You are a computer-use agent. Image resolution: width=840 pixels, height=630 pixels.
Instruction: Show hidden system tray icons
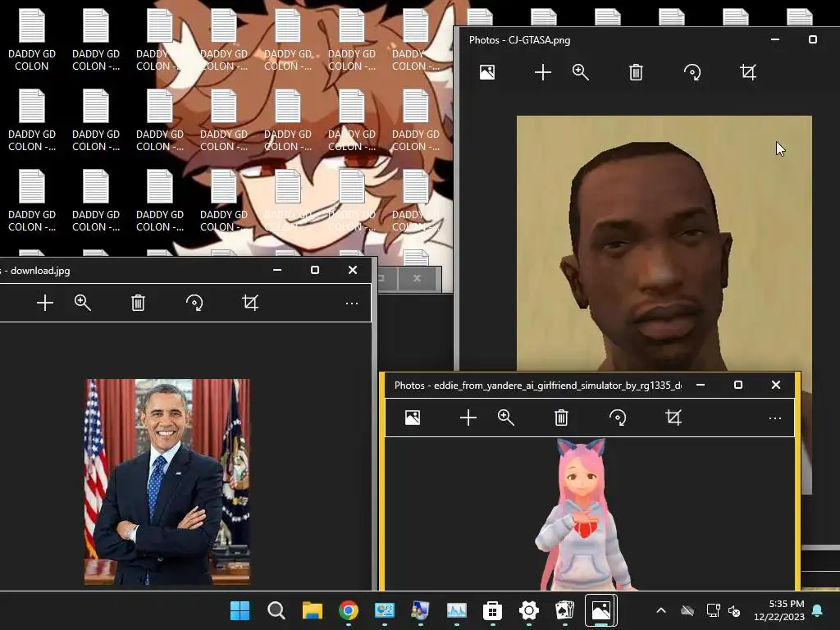coord(661,610)
